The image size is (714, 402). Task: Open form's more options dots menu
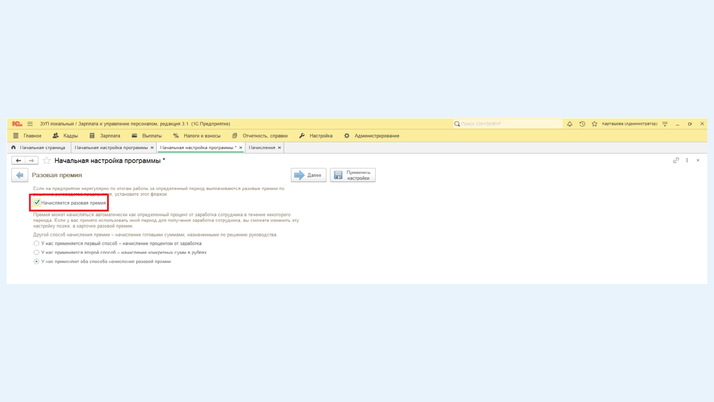[x=687, y=160]
